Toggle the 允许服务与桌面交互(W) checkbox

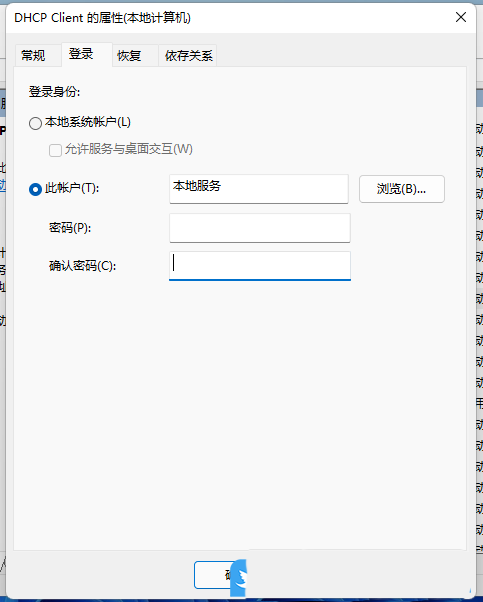[x=55, y=150]
